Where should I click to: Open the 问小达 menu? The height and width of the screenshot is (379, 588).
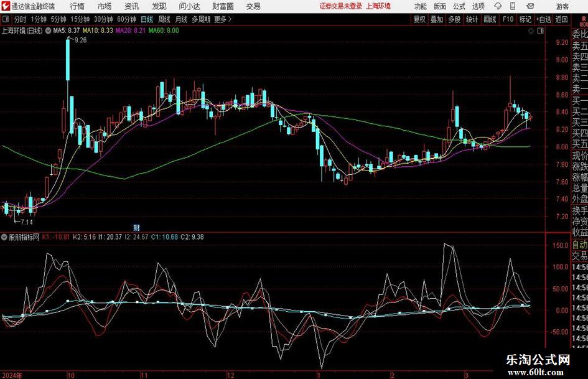click(189, 6)
